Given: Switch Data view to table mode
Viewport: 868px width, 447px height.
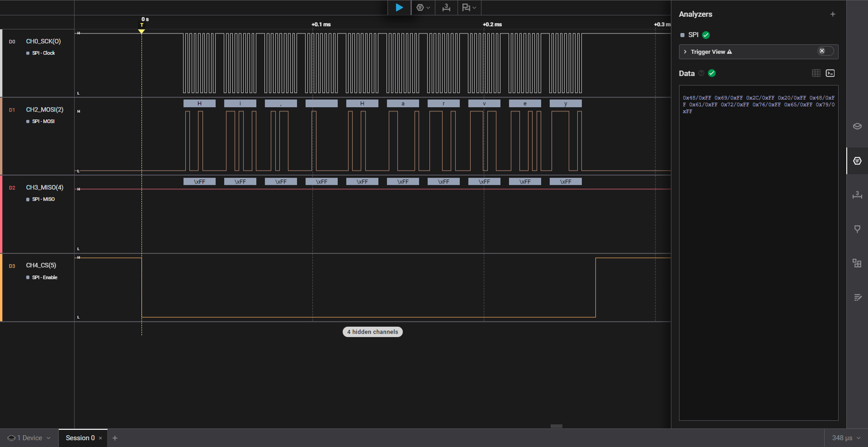Looking at the screenshot, I should [x=816, y=73].
